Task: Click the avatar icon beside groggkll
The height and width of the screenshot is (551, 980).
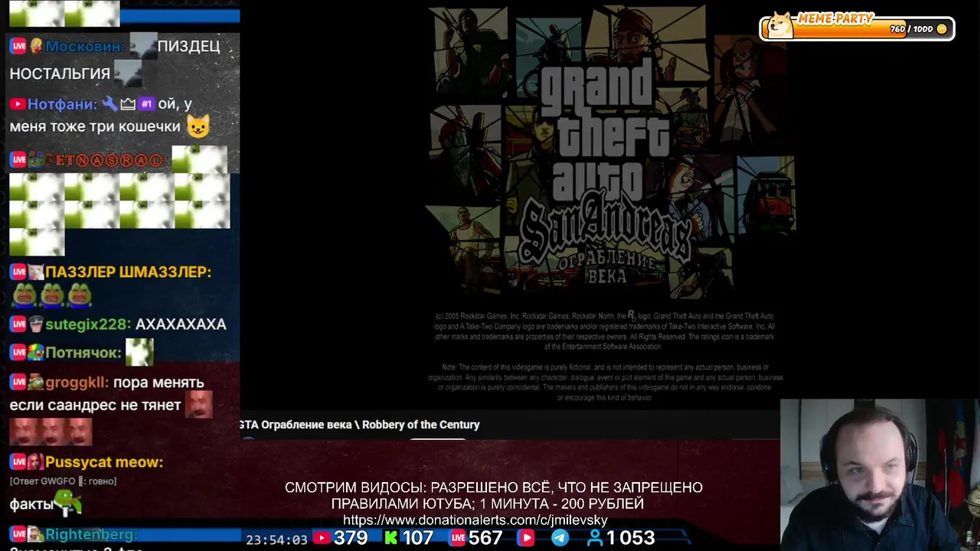Action: pos(36,382)
